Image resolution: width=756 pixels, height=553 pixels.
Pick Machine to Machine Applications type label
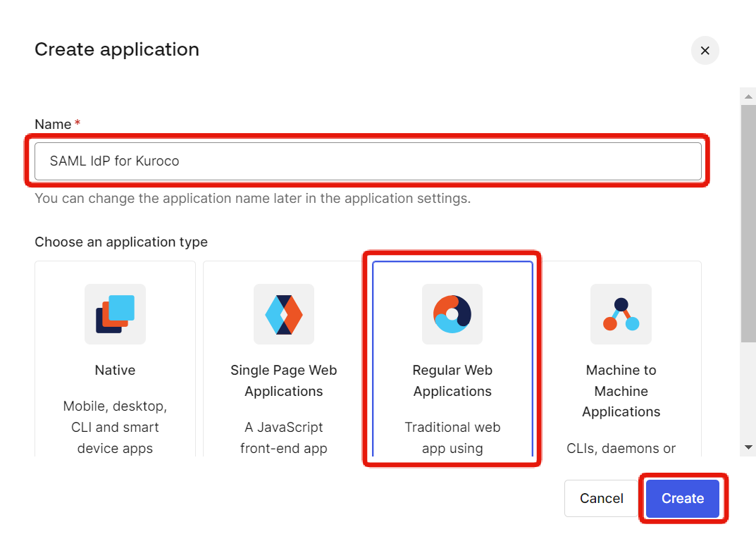621,391
